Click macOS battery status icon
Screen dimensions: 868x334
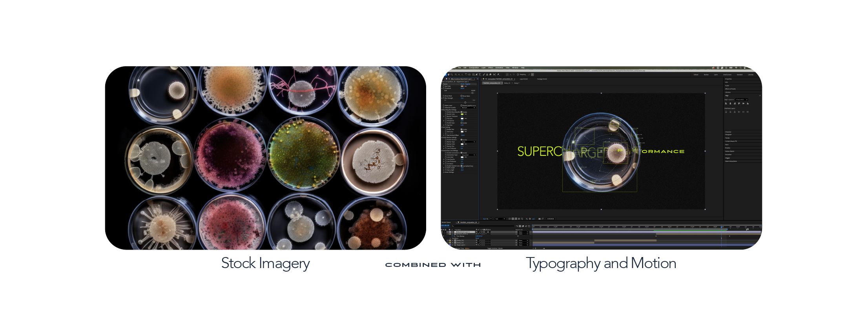pos(731,68)
